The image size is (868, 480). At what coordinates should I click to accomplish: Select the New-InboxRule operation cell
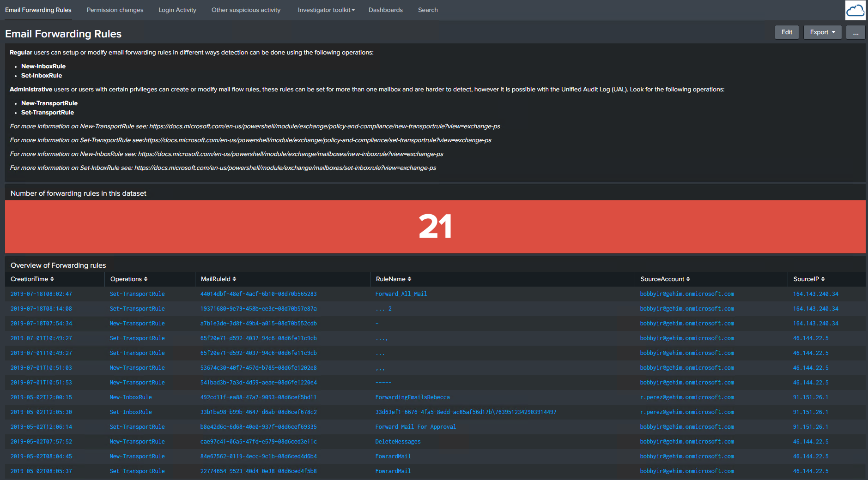[x=131, y=397]
